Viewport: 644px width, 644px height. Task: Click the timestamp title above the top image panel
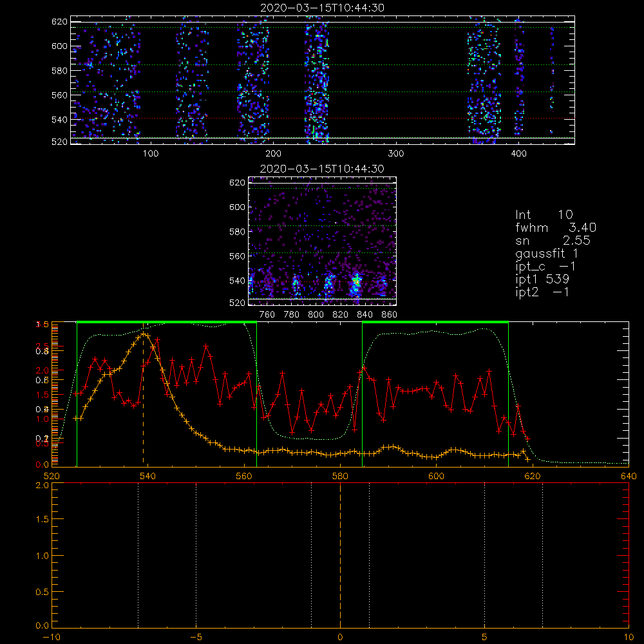[x=323, y=8]
